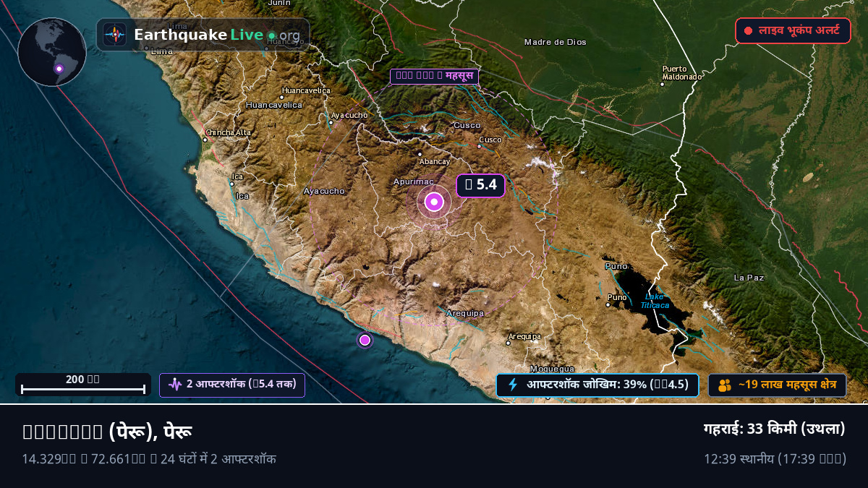Click the people icon in the felt-area badge
Image resolution: width=868 pixels, height=488 pixels.
pos(725,385)
